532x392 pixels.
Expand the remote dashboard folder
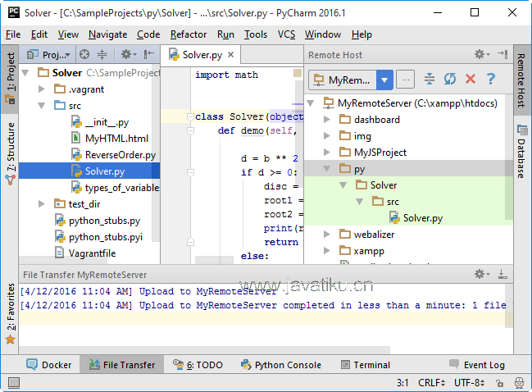[x=327, y=120]
